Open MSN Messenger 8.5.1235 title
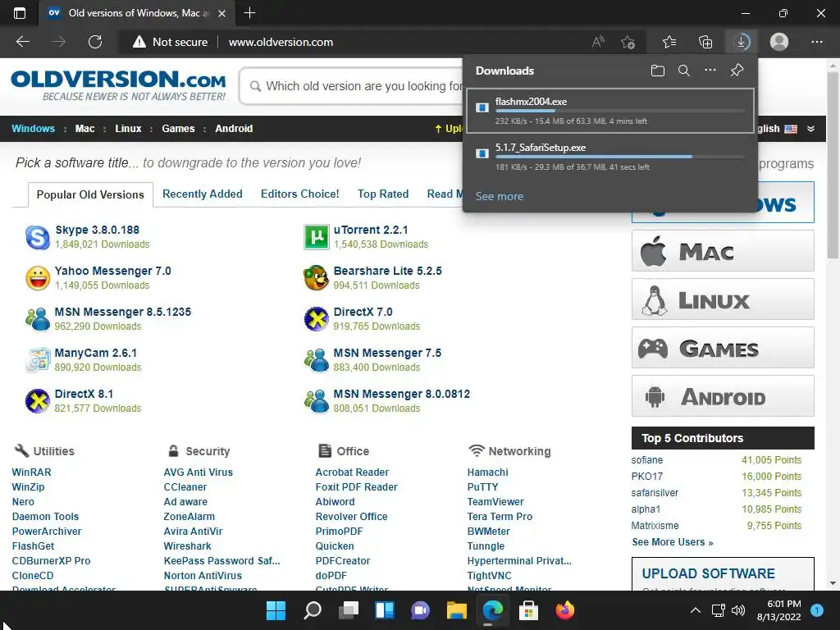840x630 pixels. pyautogui.click(x=123, y=312)
